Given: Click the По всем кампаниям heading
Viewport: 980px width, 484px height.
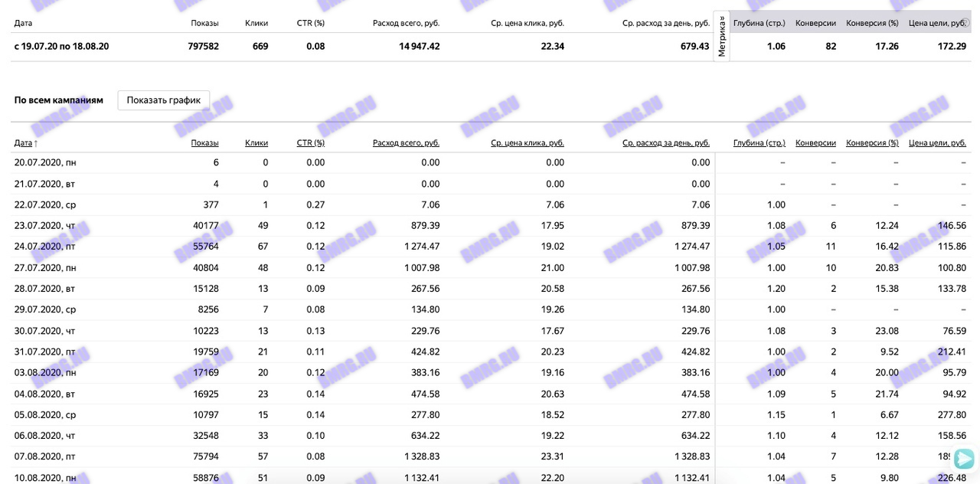Looking at the screenshot, I should 59,100.
